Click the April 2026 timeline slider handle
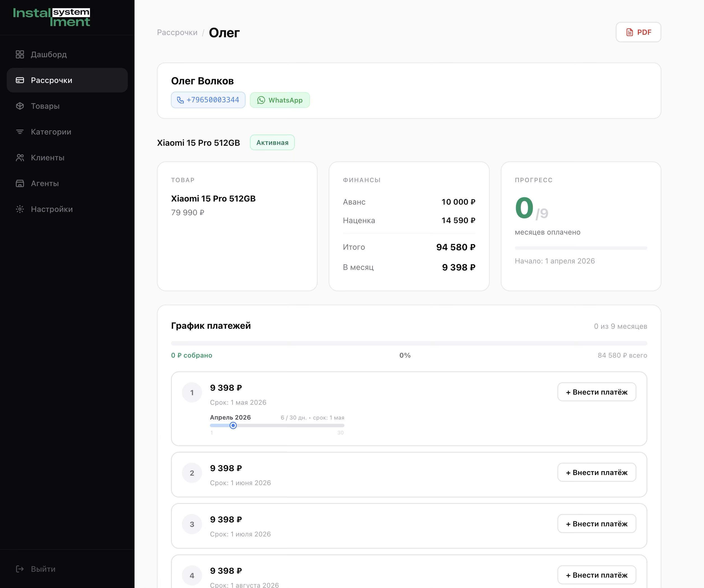The height and width of the screenshot is (588, 704). pyautogui.click(x=233, y=425)
